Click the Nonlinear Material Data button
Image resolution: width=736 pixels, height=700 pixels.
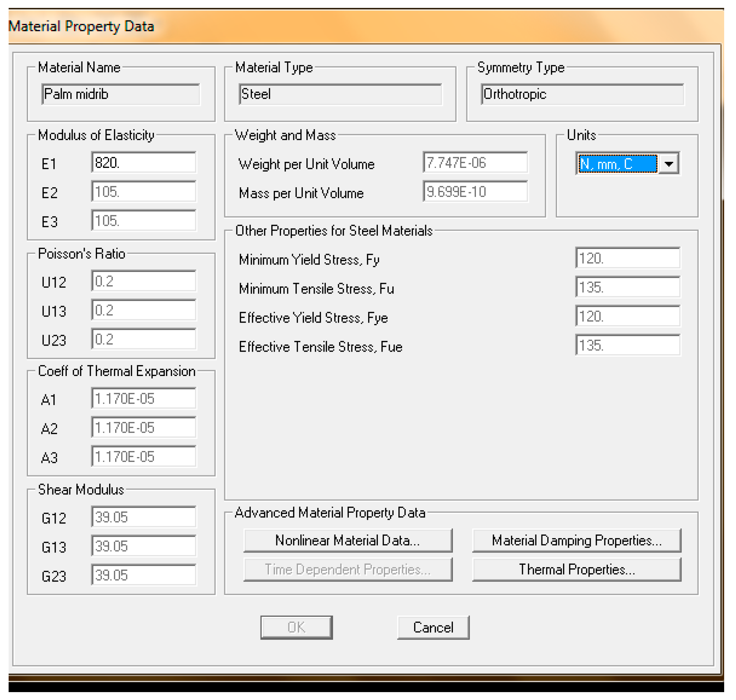click(347, 540)
